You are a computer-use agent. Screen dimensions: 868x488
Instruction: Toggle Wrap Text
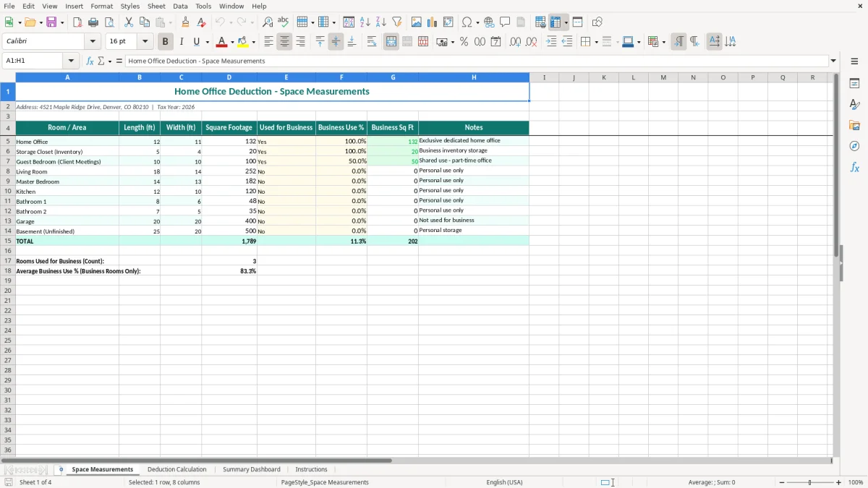[x=372, y=42]
